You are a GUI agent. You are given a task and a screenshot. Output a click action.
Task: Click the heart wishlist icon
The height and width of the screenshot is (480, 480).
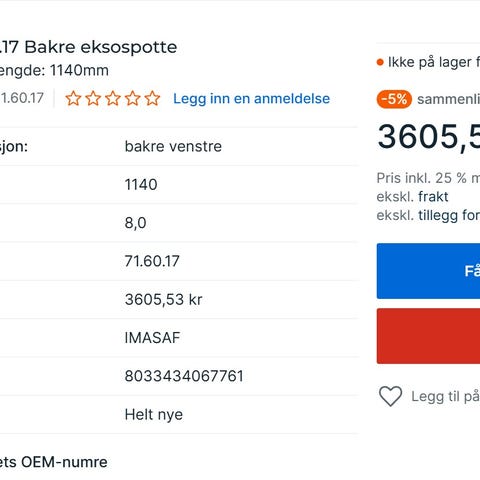click(x=390, y=396)
